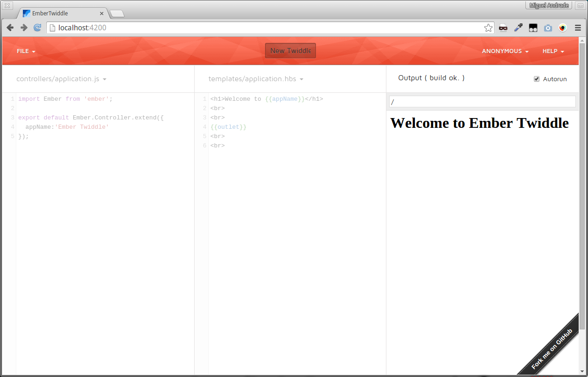Open the ANONYMOUS user menu
Screen dimensions: 588x377
[x=505, y=51]
